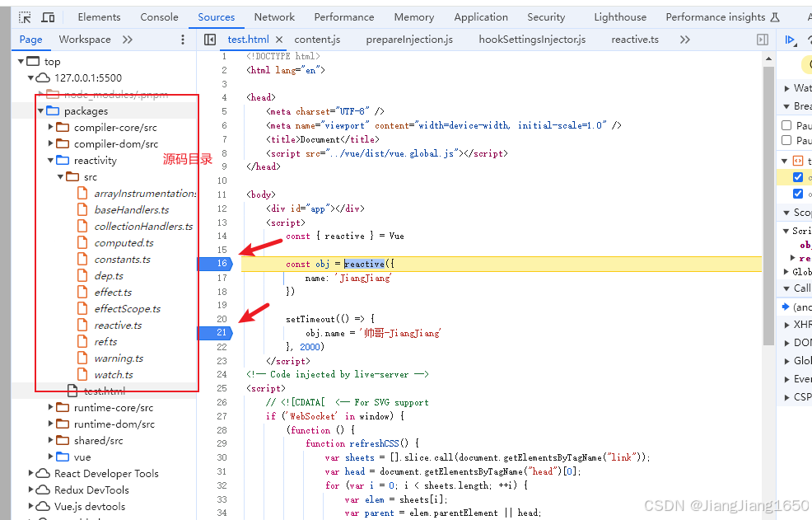Switch to the Performance tab
This screenshot has height=520, width=812.
tap(344, 17)
